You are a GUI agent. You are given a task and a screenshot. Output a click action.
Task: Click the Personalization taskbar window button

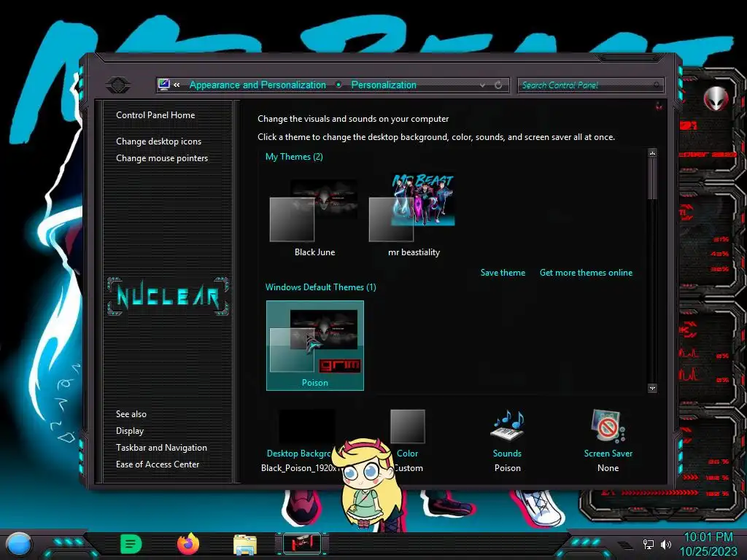[301, 543]
